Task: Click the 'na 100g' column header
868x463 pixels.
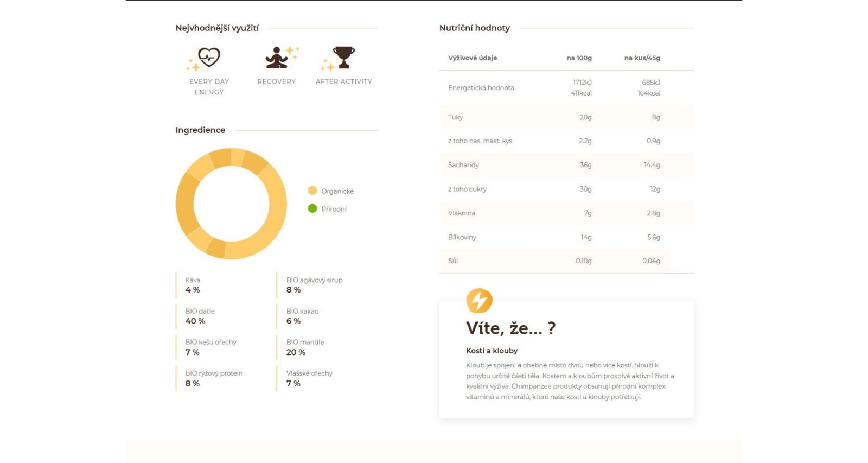Action: click(x=579, y=58)
